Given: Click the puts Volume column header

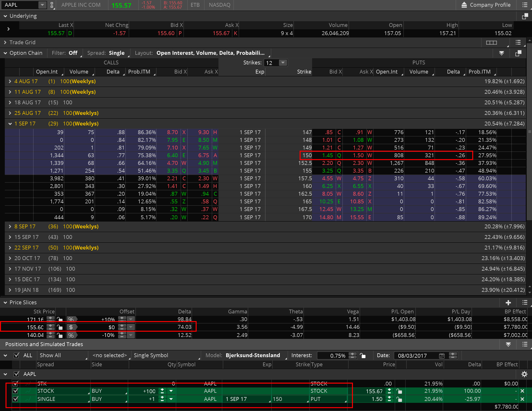Looking at the screenshot, I should click(419, 72).
